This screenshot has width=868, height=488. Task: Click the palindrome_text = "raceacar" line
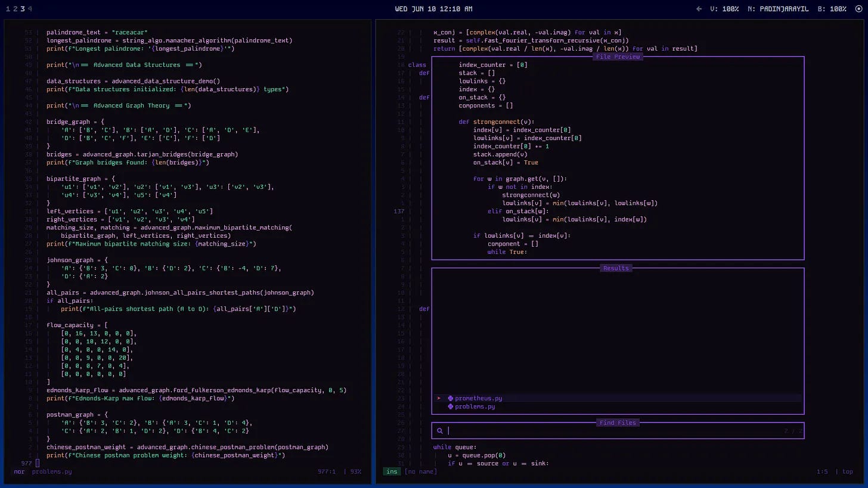click(x=97, y=33)
